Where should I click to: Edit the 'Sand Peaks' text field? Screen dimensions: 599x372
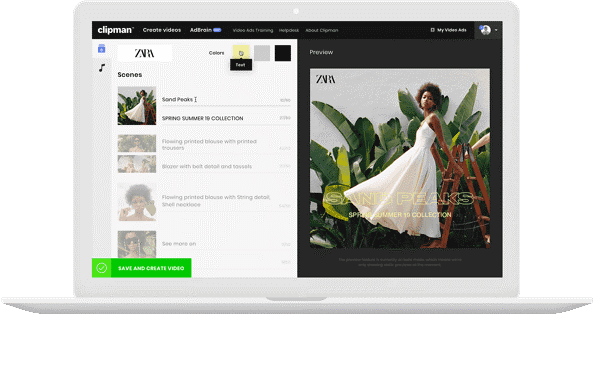pos(226,100)
